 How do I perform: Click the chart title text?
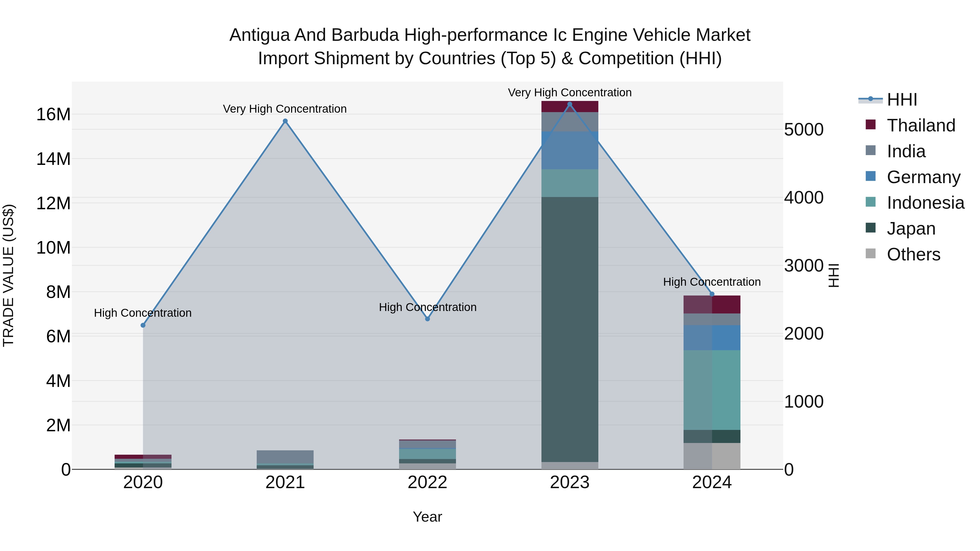490,46
